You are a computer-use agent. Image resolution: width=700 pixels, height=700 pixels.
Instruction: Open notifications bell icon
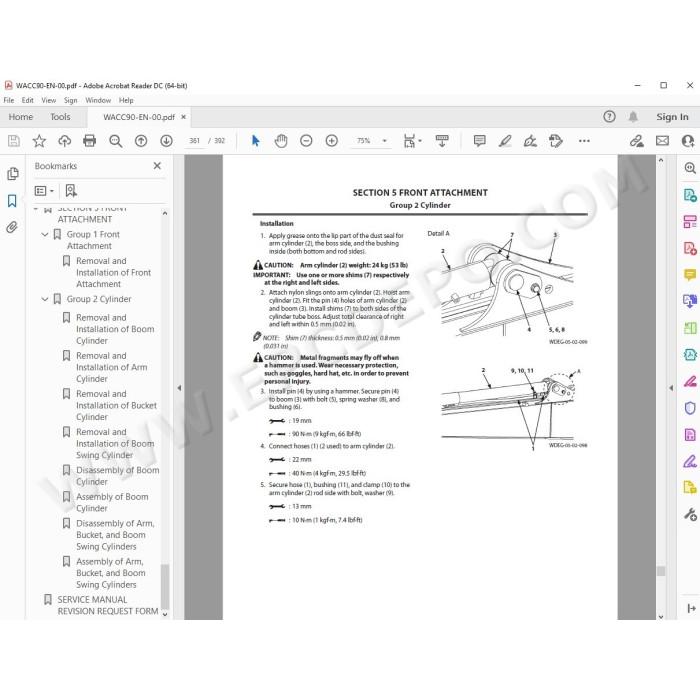coord(633,117)
